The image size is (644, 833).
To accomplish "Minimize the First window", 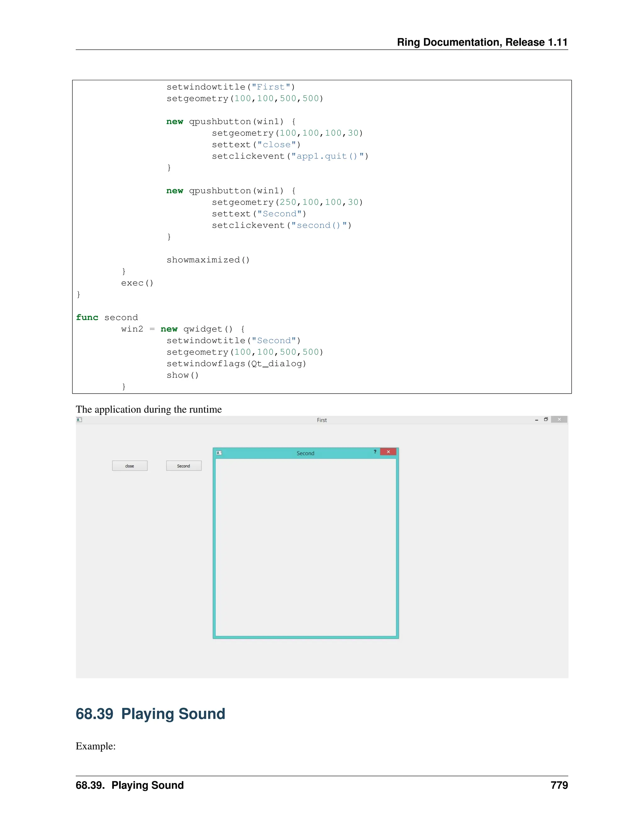I will click(x=536, y=420).
